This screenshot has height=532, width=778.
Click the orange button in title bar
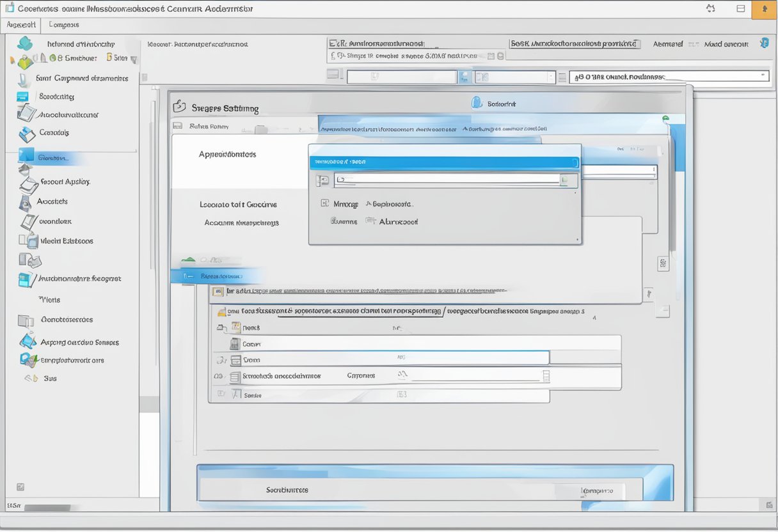click(x=764, y=9)
